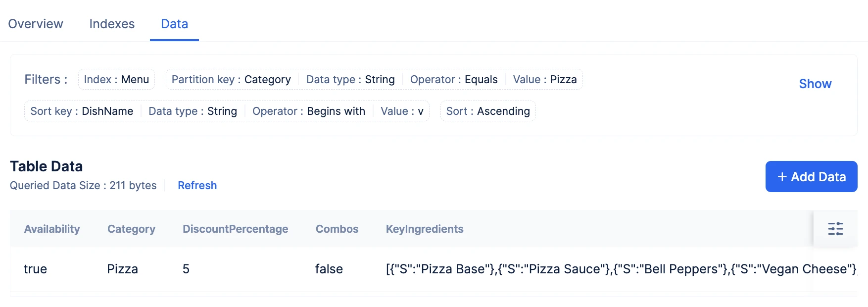The height and width of the screenshot is (307, 868).
Task: Click the Operator Begins with filter
Action: click(309, 111)
